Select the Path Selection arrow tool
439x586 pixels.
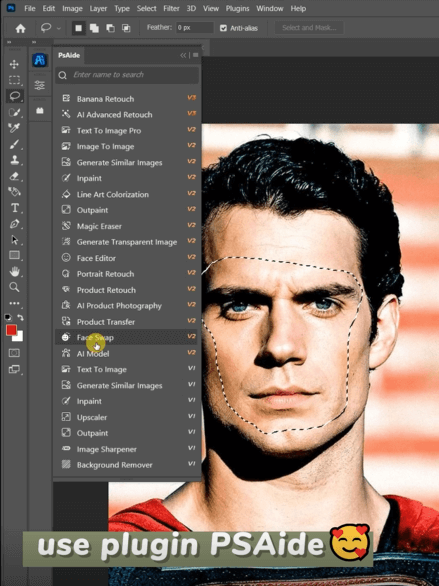[14, 240]
